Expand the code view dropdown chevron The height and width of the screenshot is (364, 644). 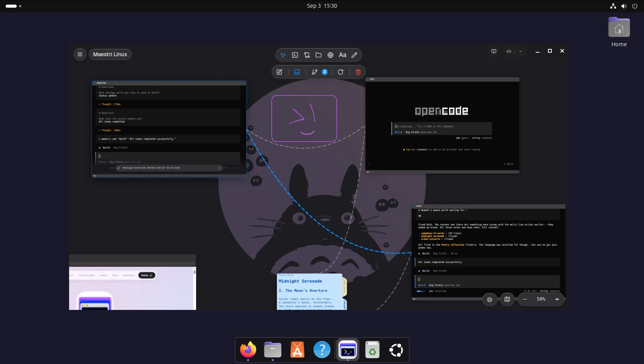click(x=520, y=51)
